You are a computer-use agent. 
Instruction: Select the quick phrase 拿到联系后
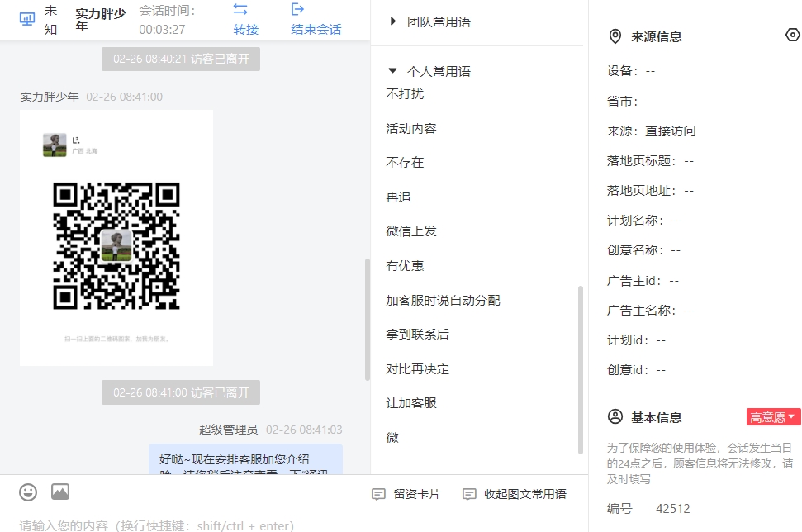[417, 334]
